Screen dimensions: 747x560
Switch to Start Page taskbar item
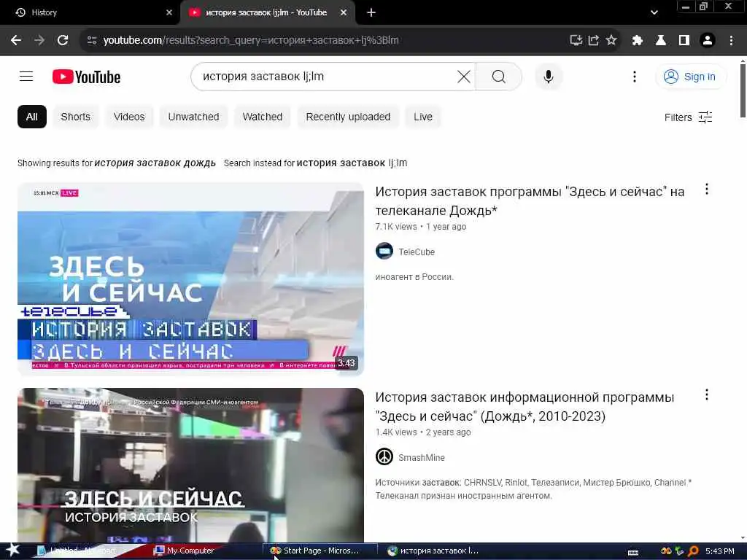320,551
